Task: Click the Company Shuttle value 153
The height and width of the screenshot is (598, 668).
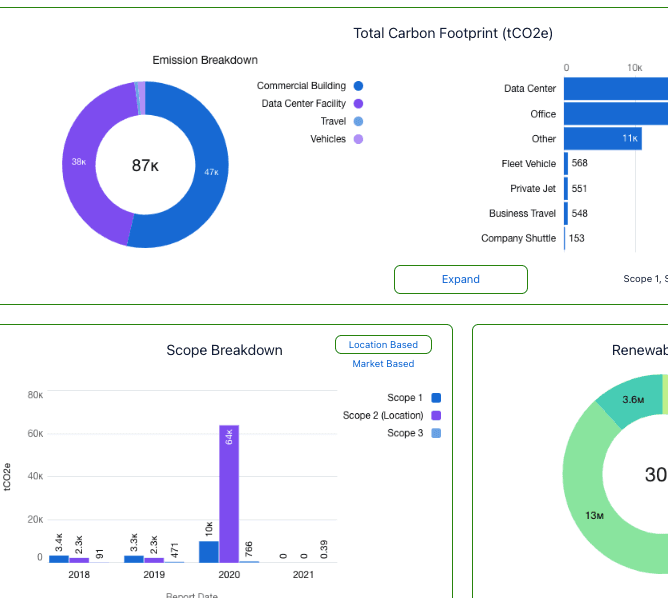Action: tap(576, 238)
